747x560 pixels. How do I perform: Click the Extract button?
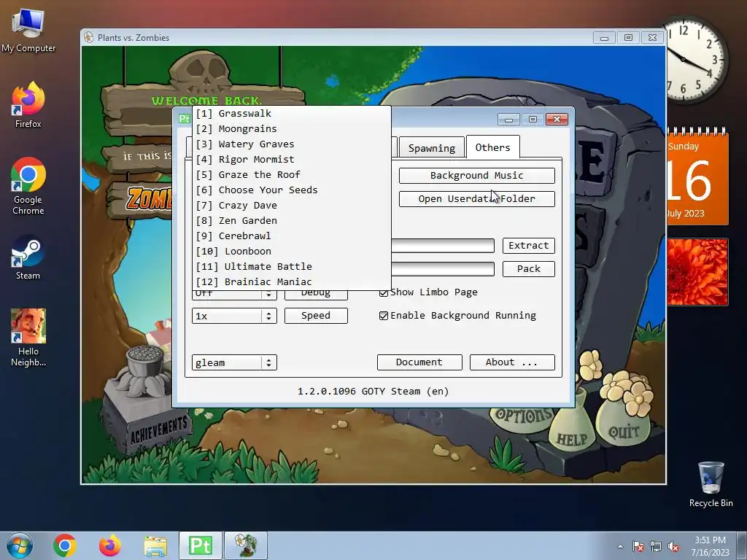[x=528, y=245]
